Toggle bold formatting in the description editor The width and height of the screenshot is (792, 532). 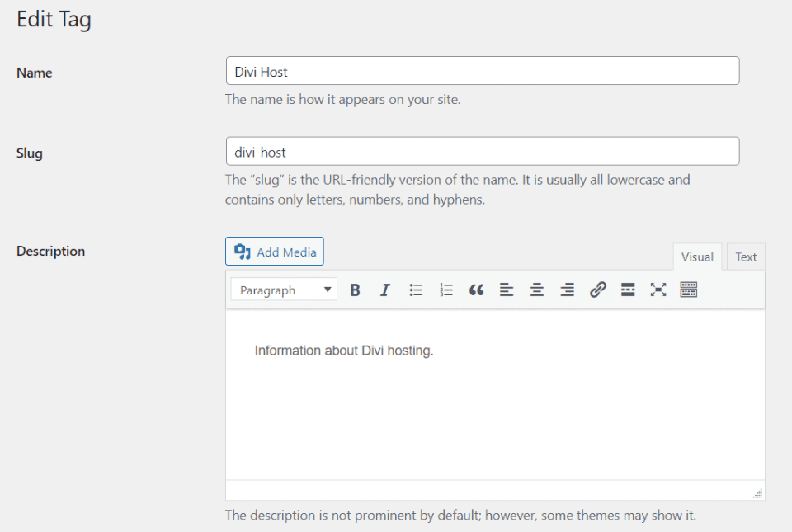pyautogui.click(x=355, y=290)
